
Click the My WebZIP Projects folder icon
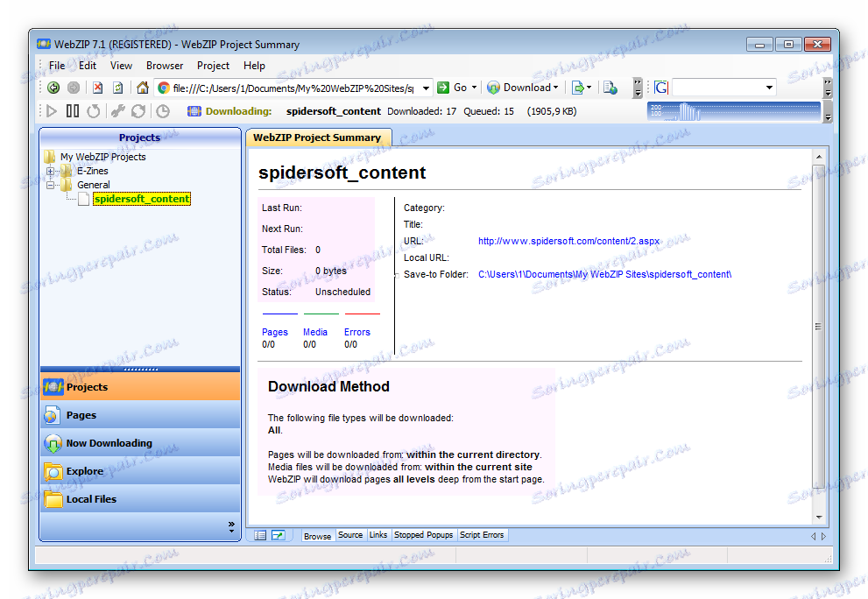click(x=50, y=157)
